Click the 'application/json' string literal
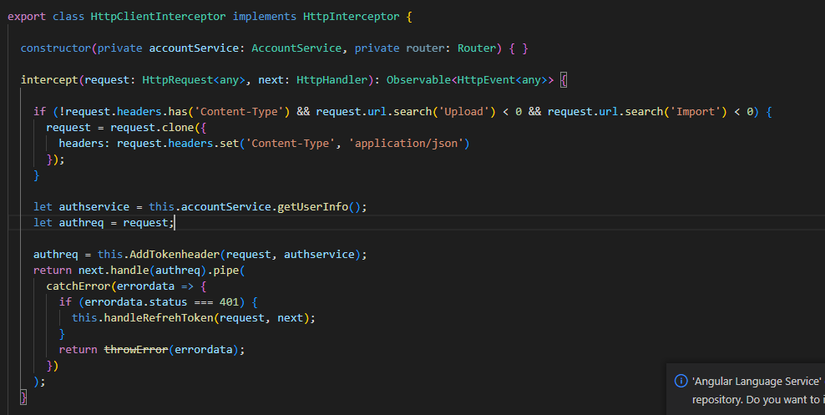The height and width of the screenshot is (415, 825). 406,143
